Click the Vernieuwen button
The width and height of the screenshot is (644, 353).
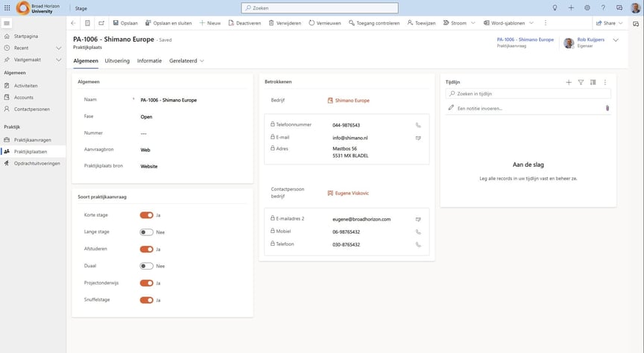[324, 23]
